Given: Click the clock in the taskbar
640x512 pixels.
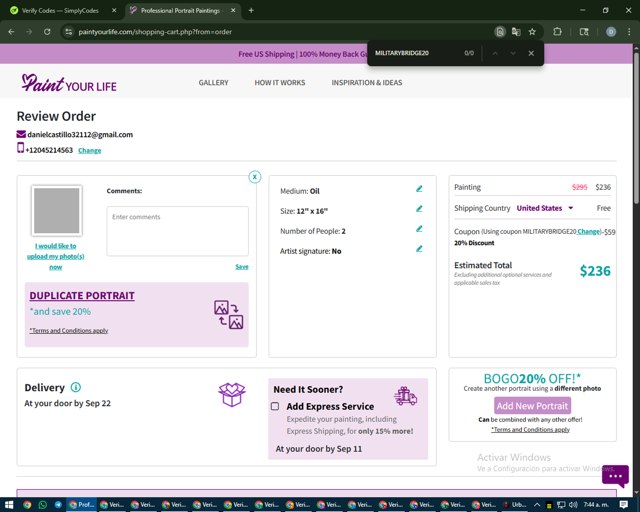Looking at the screenshot, I should 596,505.
